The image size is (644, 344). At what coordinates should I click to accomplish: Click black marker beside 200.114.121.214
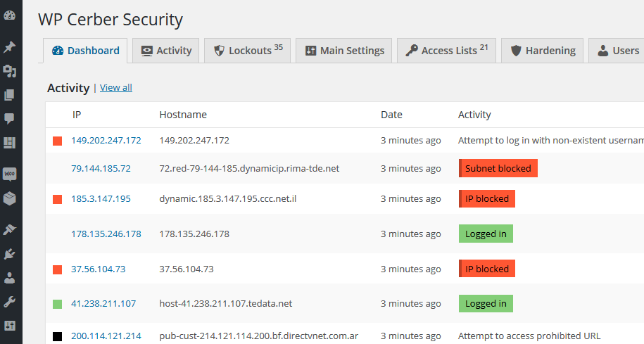click(x=58, y=336)
